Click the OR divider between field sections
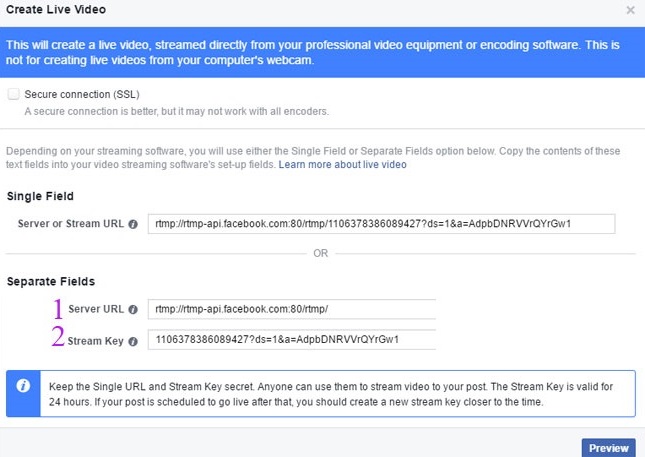 pyautogui.click(x=320, y=253)
